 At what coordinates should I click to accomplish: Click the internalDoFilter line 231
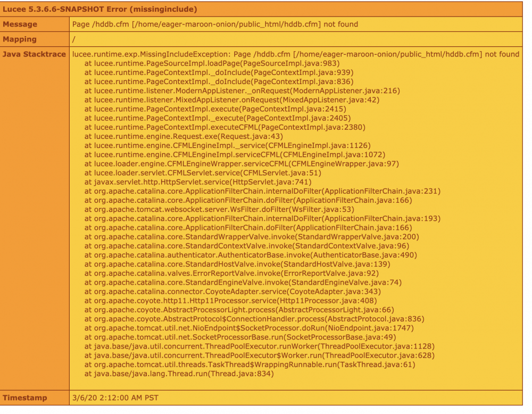coord(262,192)
